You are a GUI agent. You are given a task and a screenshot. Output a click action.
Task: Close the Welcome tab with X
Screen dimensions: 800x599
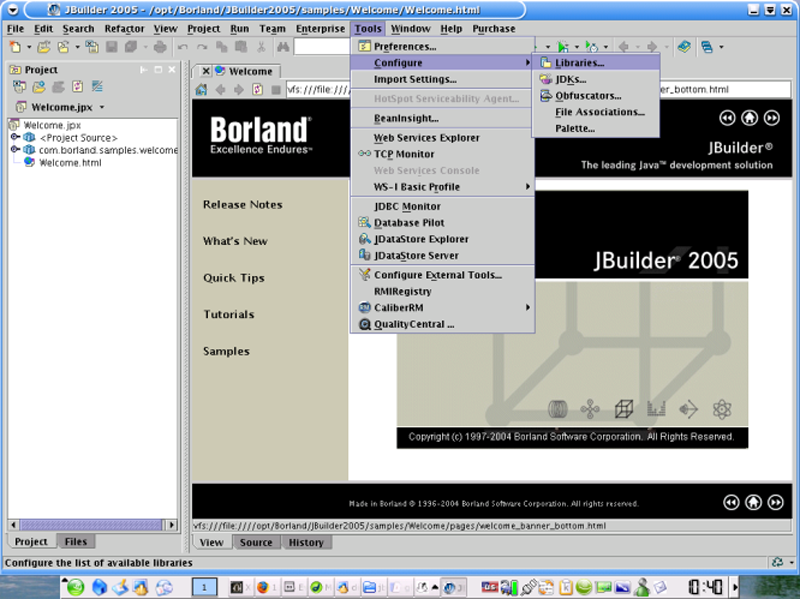point(206,72)
